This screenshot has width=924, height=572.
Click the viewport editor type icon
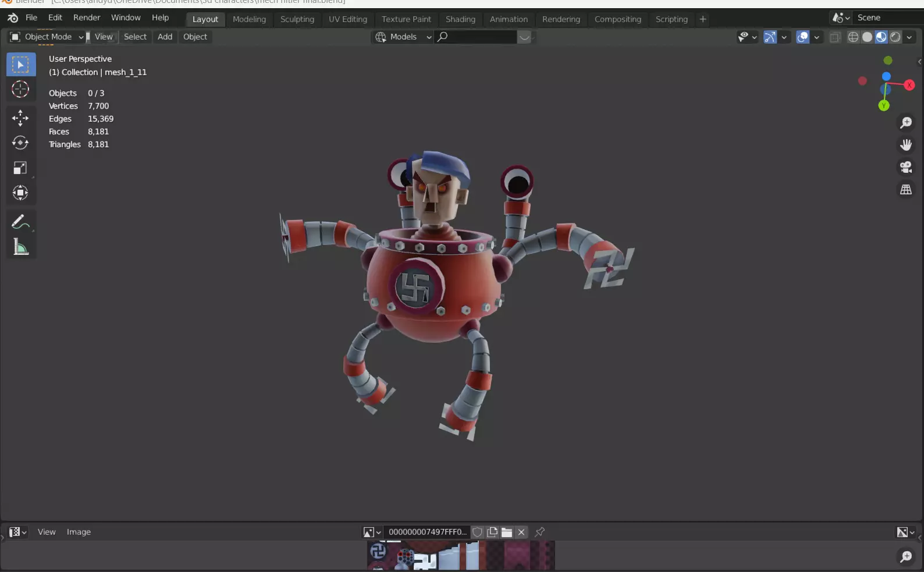pos(16,37)
